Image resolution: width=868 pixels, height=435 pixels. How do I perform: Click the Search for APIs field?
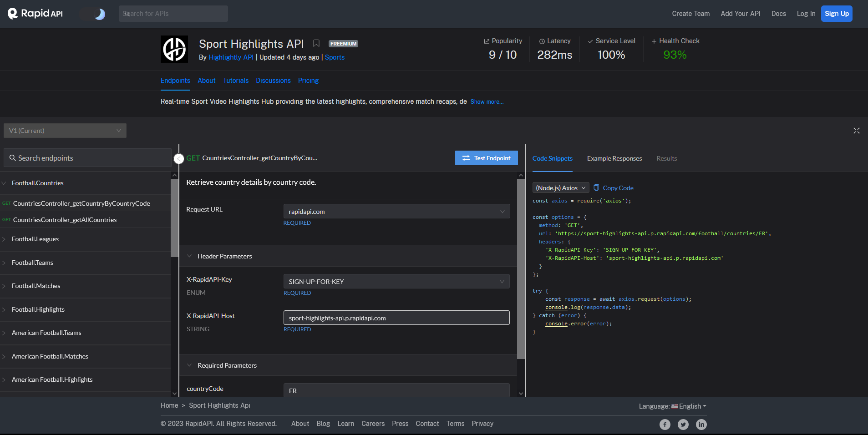click(173, 14)
